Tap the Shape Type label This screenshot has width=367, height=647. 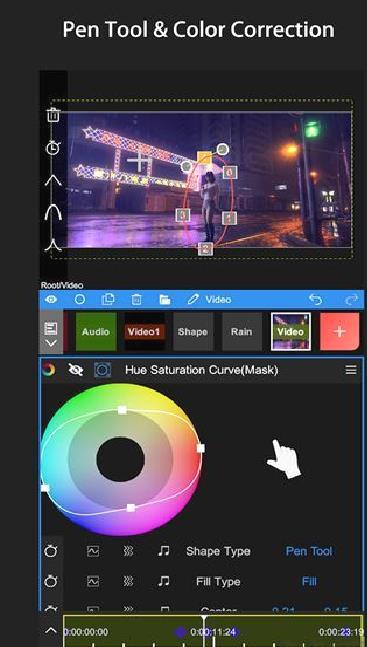(218, 551)
